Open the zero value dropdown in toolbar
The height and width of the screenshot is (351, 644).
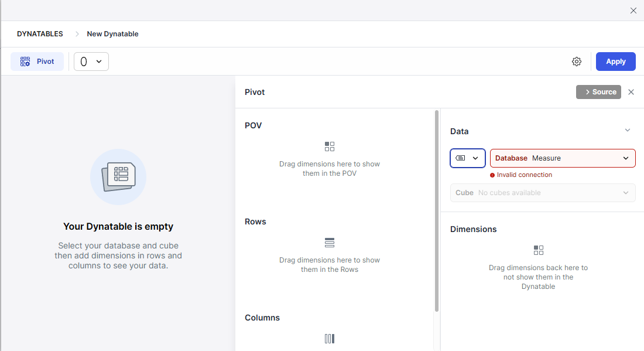tap(91, 62)
